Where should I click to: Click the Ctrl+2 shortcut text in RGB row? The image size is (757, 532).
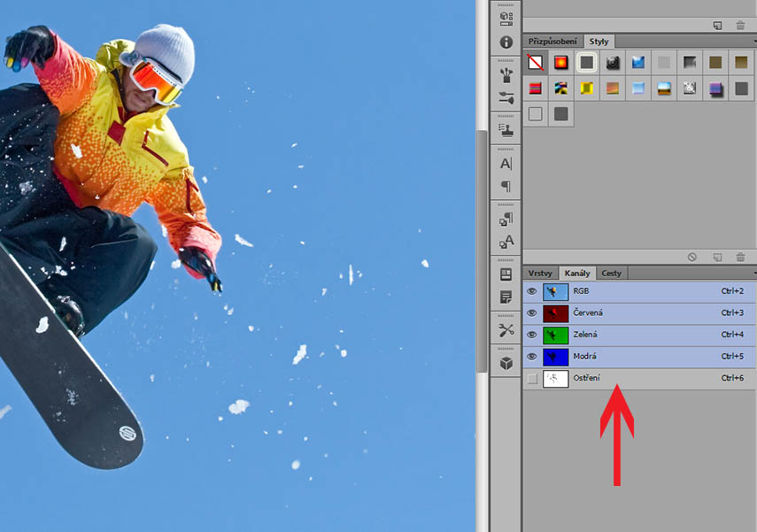click(732, 291)
